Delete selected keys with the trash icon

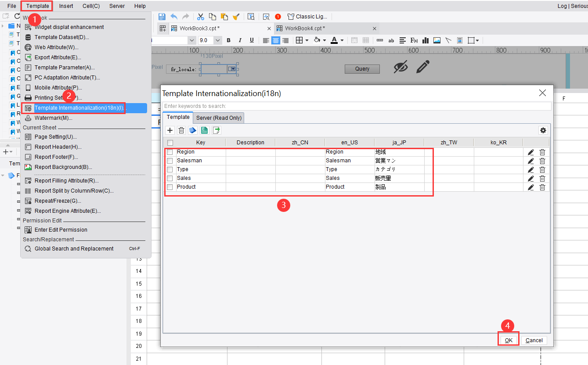tap(181, 130)
